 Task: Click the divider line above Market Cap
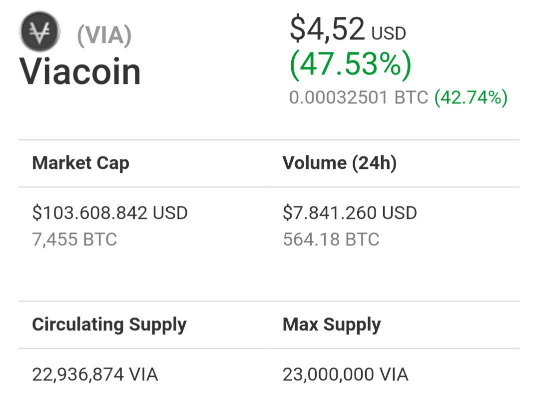pyautogui.click(x=269, y=139)
